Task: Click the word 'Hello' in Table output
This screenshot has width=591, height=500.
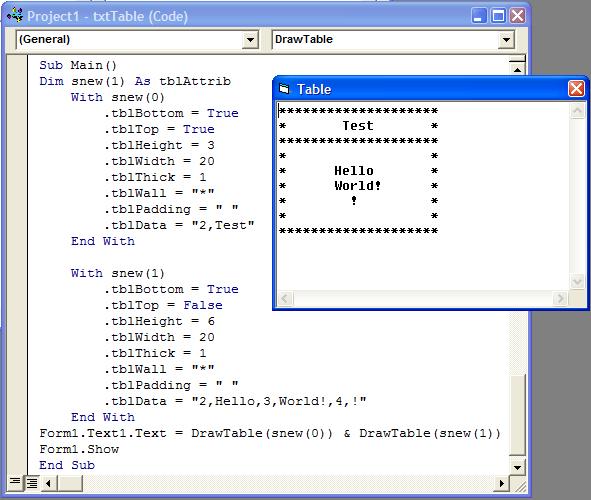Action: pos(354,171)
